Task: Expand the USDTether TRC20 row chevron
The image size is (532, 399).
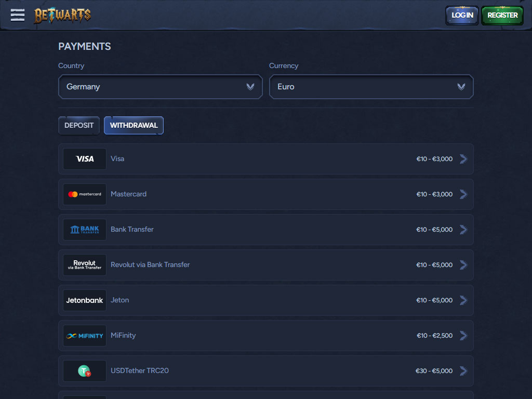Action: (463, 371)
